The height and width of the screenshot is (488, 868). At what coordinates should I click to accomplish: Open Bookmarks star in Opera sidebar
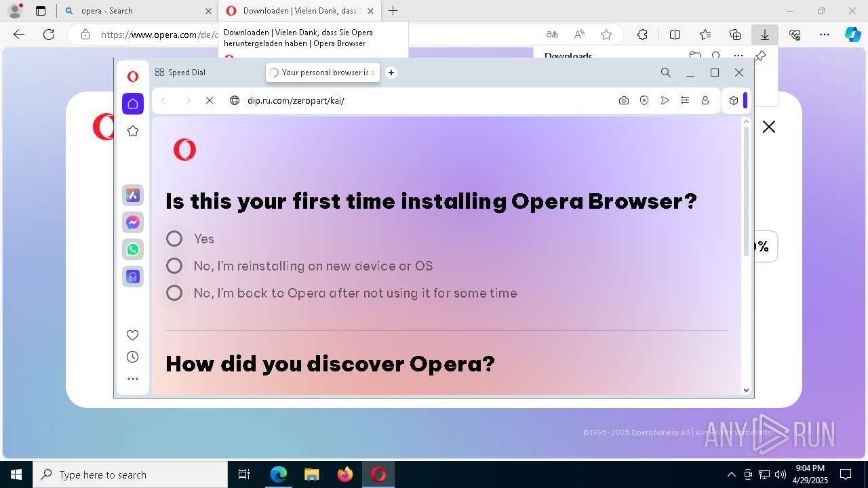click(133, 131)
